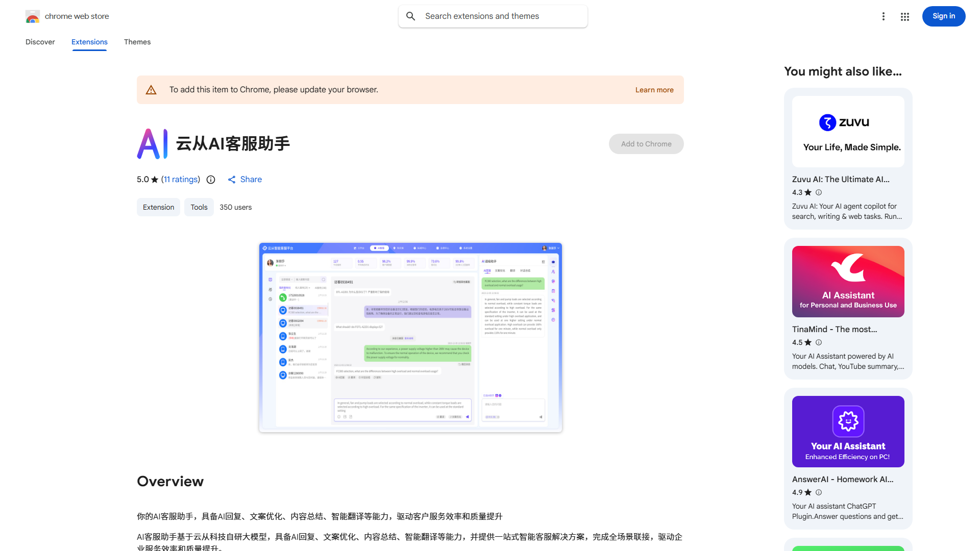Click the search magnifier icon
Screen dimensions: 980x551
411,16
